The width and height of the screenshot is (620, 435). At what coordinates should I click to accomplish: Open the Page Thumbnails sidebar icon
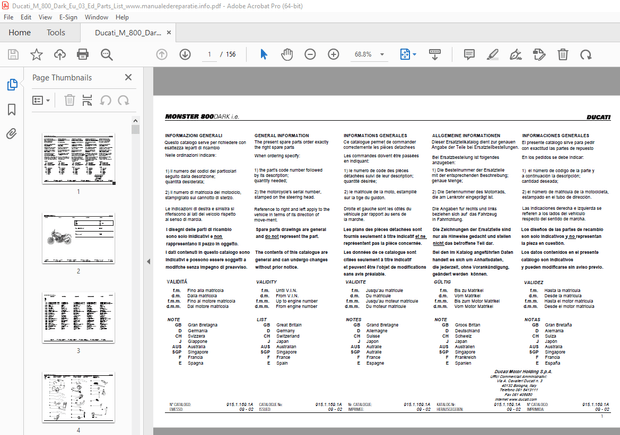[x=12, y=85]
